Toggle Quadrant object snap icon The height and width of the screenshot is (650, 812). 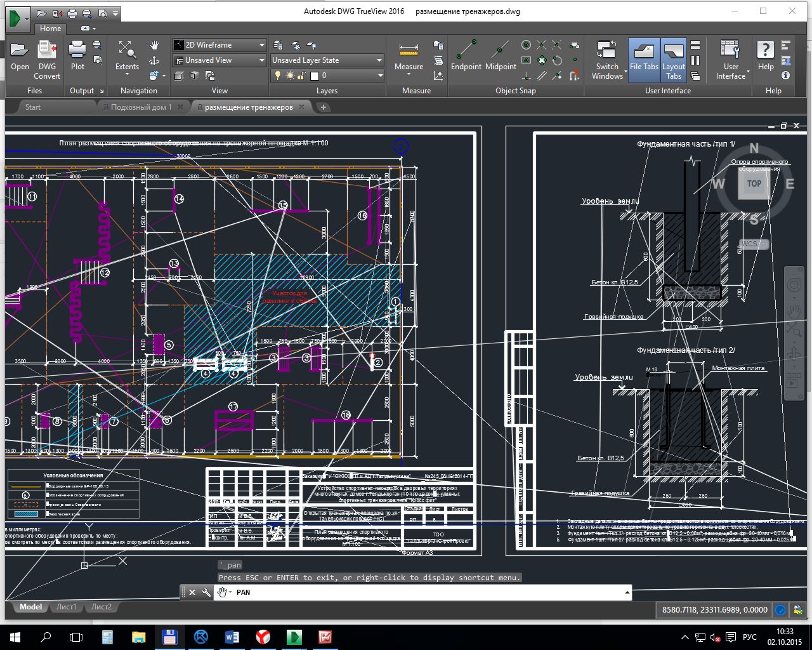point(541,60)
